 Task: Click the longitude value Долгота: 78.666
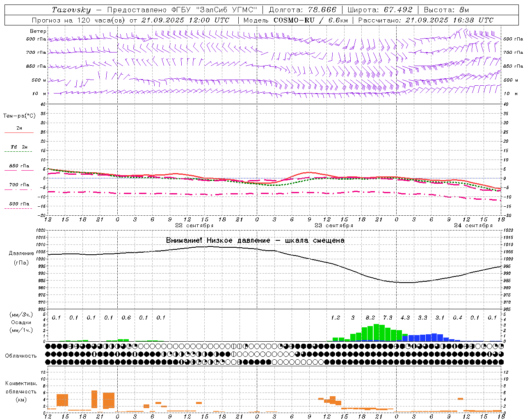(302, 10)
